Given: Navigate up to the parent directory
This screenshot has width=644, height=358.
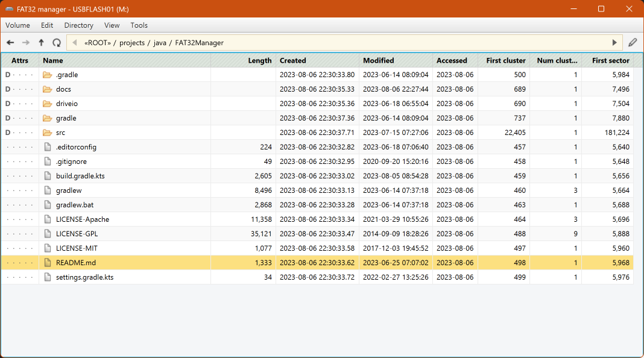Looking at the screenshot, I should (x=41, y=42).
